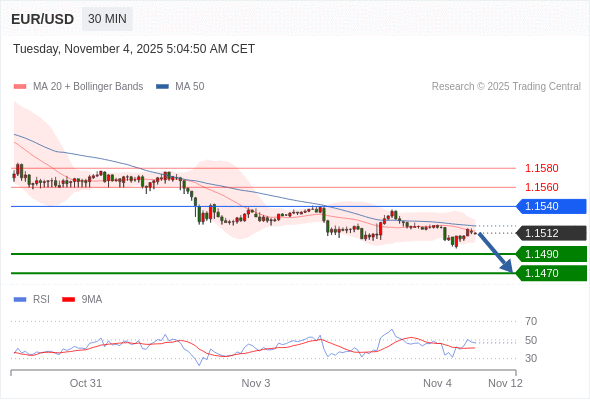Click the Research © 2025 Trading Central credit

click(506, 87)
